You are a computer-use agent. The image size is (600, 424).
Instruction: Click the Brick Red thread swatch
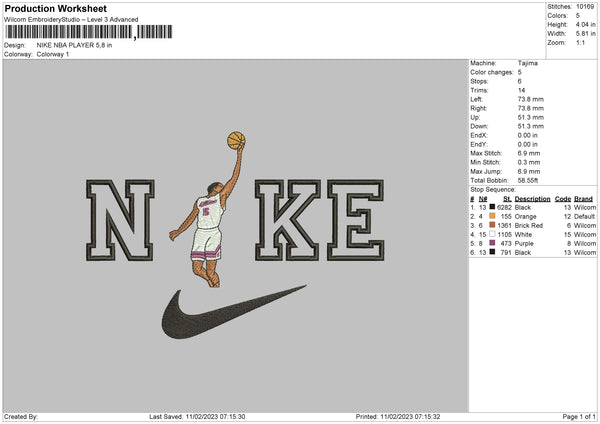pos(492,225)
